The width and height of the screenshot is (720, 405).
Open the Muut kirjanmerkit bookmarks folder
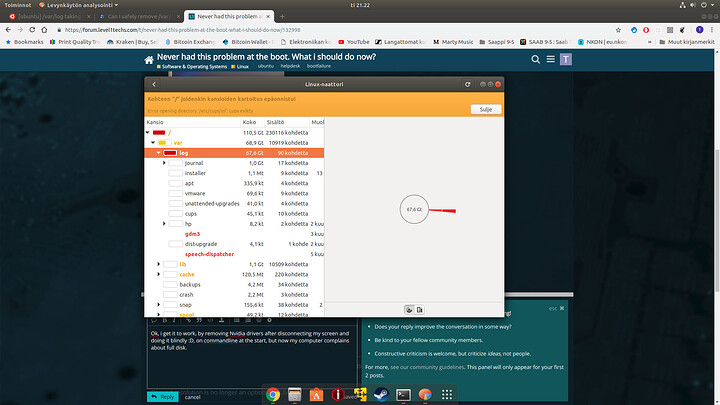click(x=687, y=42)
